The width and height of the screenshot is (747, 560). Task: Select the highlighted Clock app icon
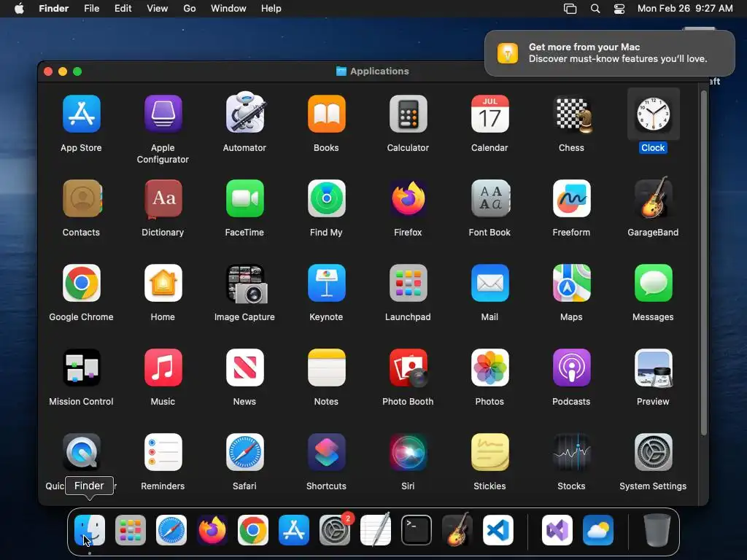point(653,114)
